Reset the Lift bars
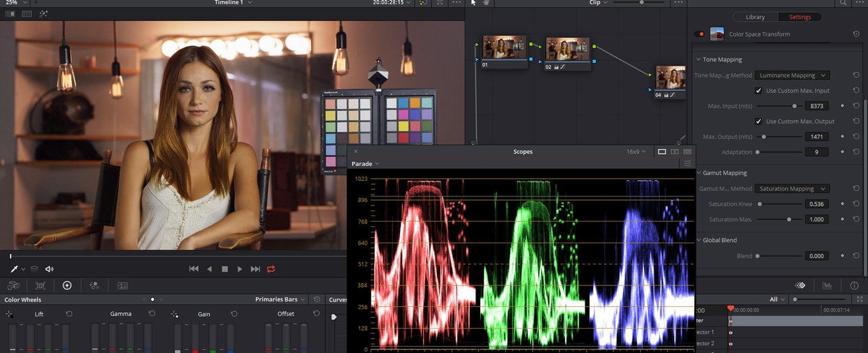 tap(69, 314)
